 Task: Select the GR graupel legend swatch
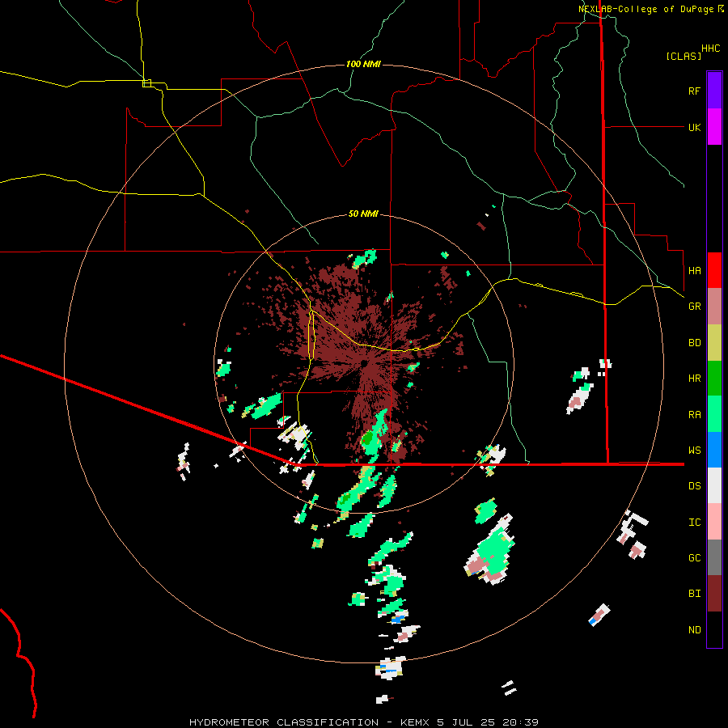(x=714, y=307)
